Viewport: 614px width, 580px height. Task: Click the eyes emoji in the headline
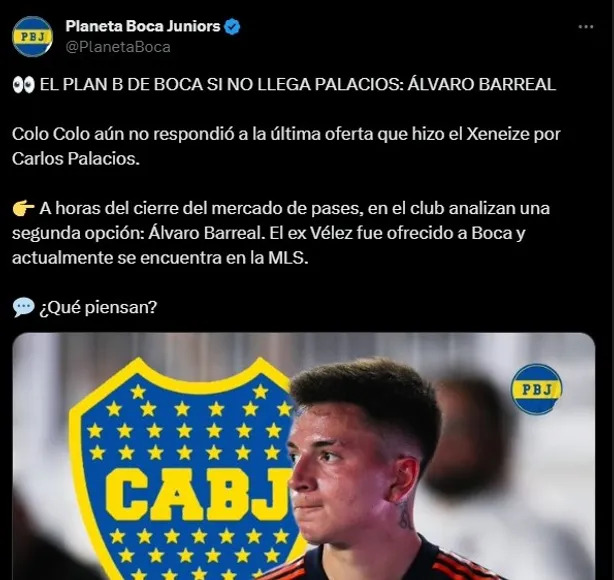tap(23, 85)
